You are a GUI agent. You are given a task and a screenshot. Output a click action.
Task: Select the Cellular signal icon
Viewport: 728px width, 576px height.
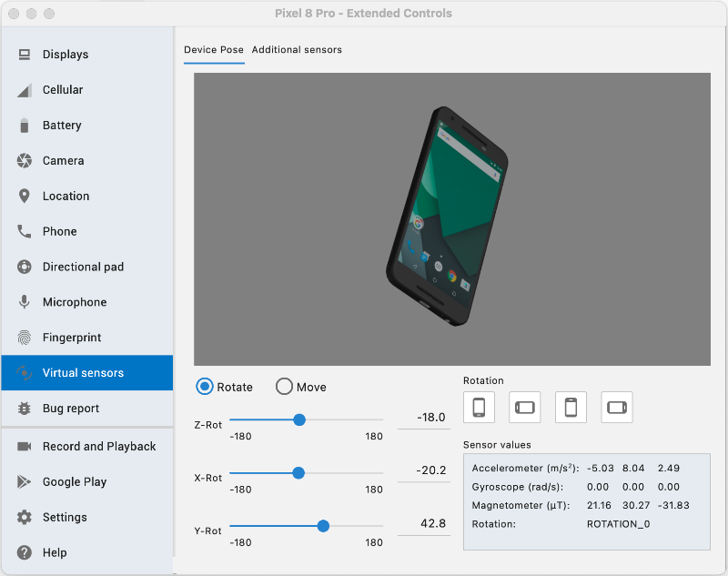coord(25,90)
